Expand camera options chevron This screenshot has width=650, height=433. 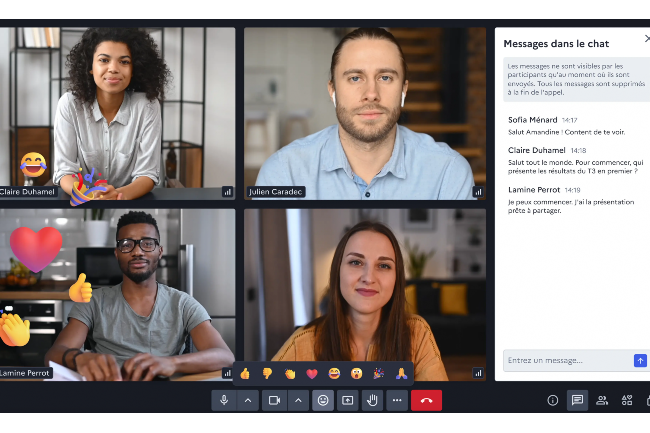pyautogui.click(x=298, y=400)
